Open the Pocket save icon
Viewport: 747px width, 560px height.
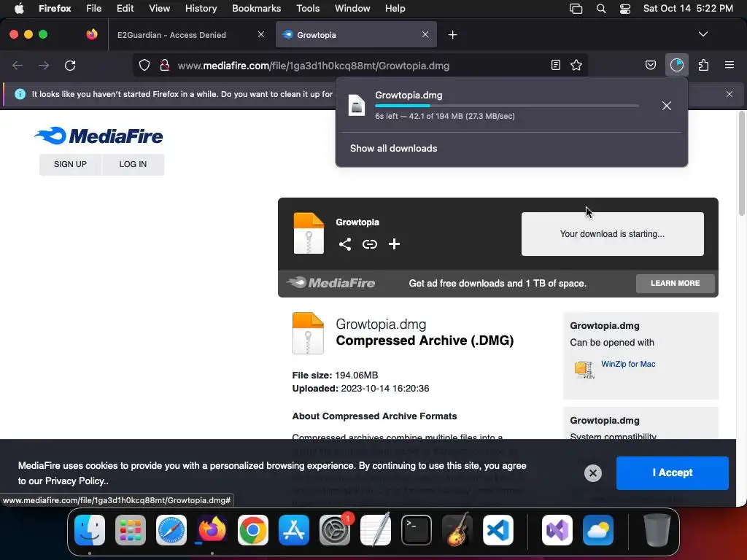(x=651, y=65)
